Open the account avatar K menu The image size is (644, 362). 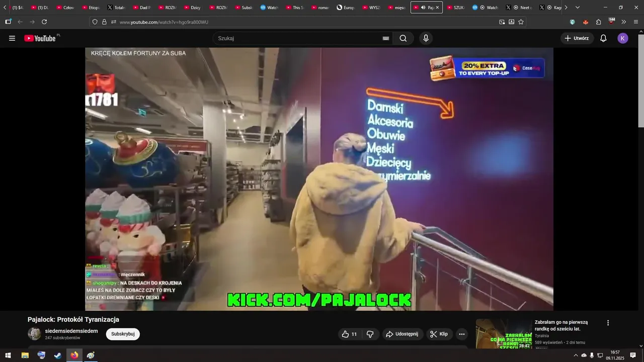pyautogui.click(x=623, y=38)
